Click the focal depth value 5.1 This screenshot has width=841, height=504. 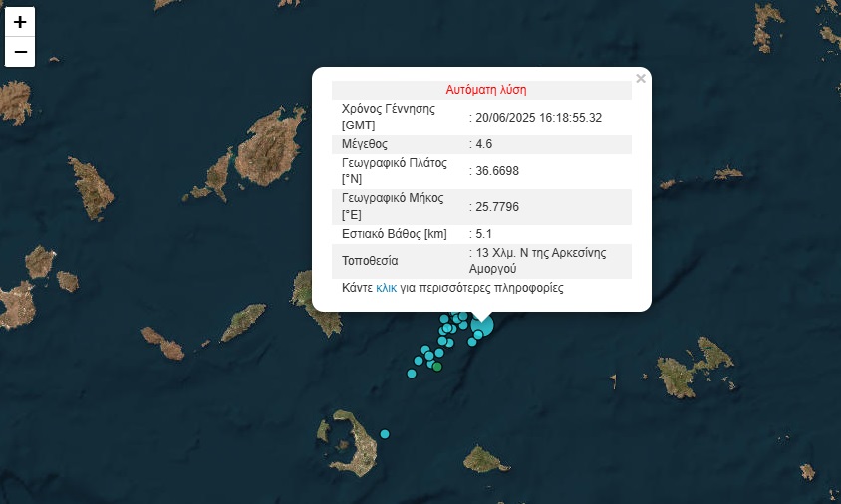487,234
